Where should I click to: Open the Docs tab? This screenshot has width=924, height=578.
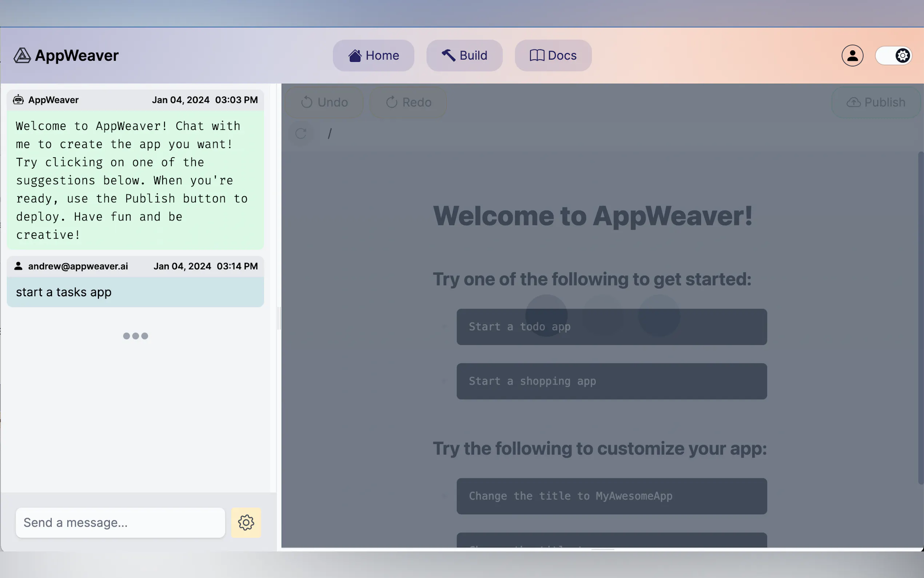coord(553,55)
